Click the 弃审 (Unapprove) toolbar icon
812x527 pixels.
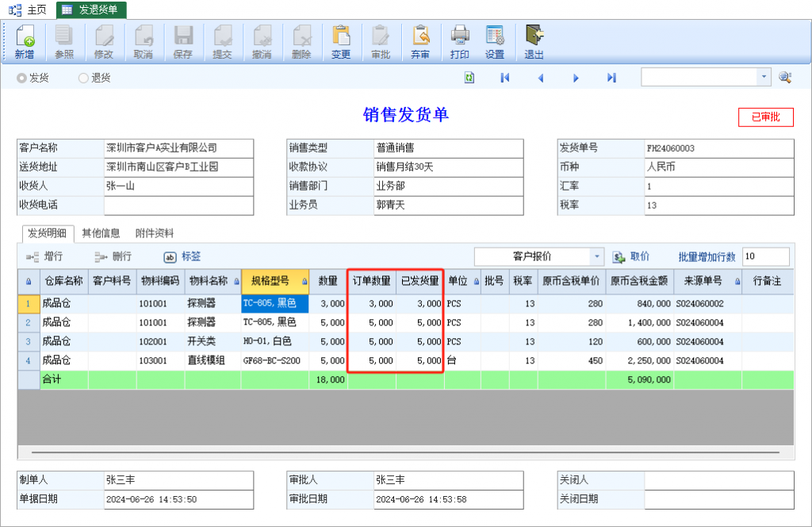(x=420, y=41)
